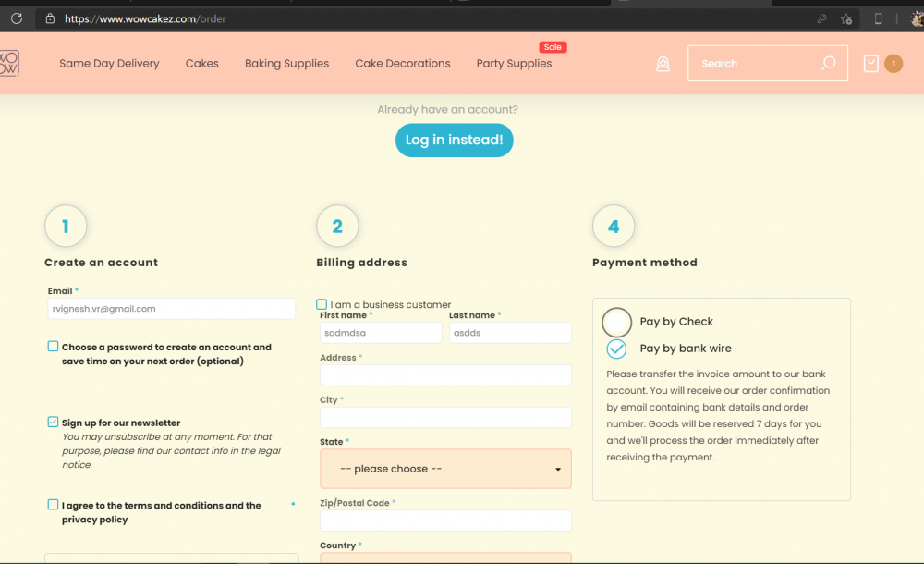
Task: Click the mobile device icon in toolbar
Action: (x=879, y=18)
